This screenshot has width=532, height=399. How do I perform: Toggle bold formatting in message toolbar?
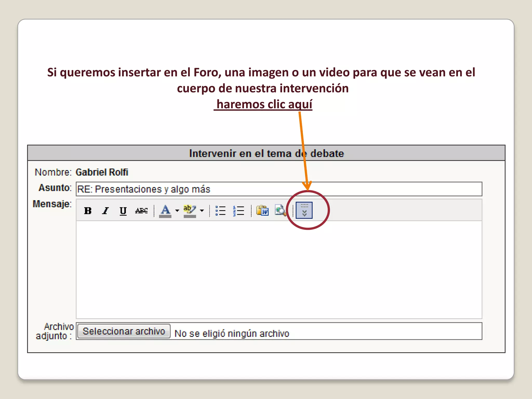coord(88,210)
